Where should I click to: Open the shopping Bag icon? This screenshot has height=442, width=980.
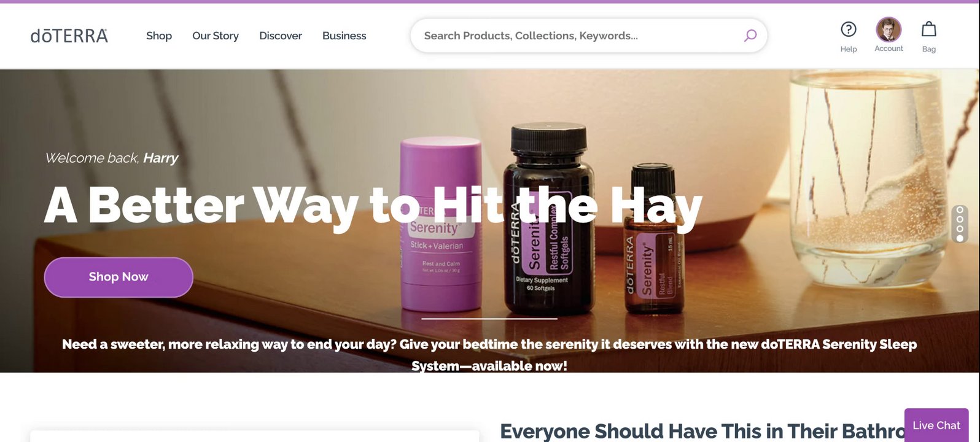point(928,29)
